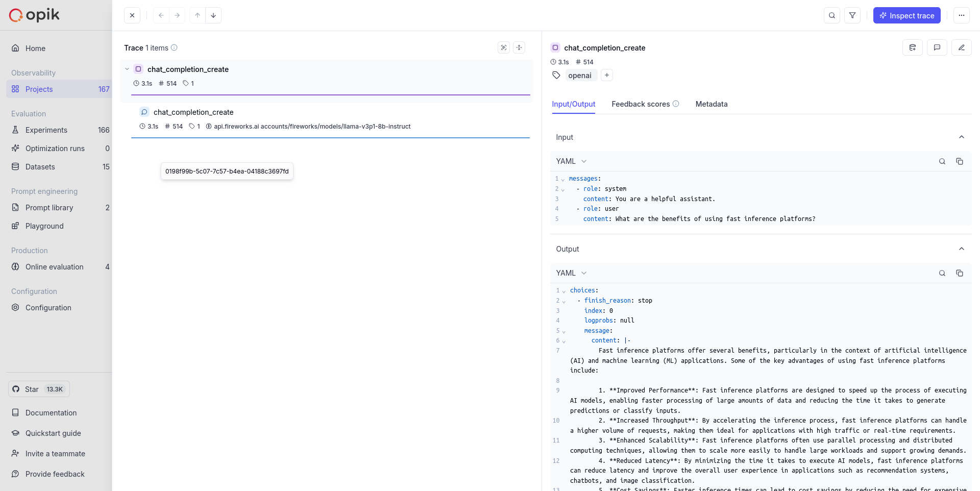The width and height of the screenshot is (980, 491).
Task: Collapse the Output section
Action: click(961, 249)
